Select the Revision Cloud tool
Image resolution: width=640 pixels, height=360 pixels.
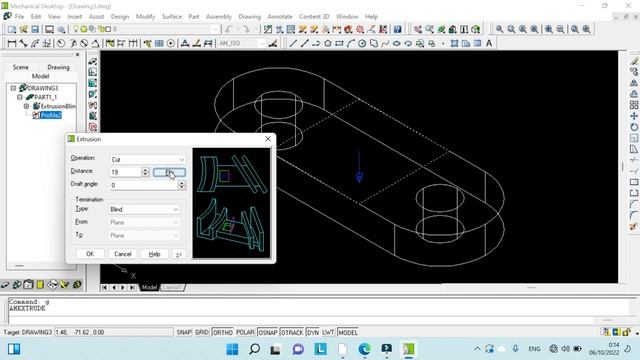pos(373,43)
